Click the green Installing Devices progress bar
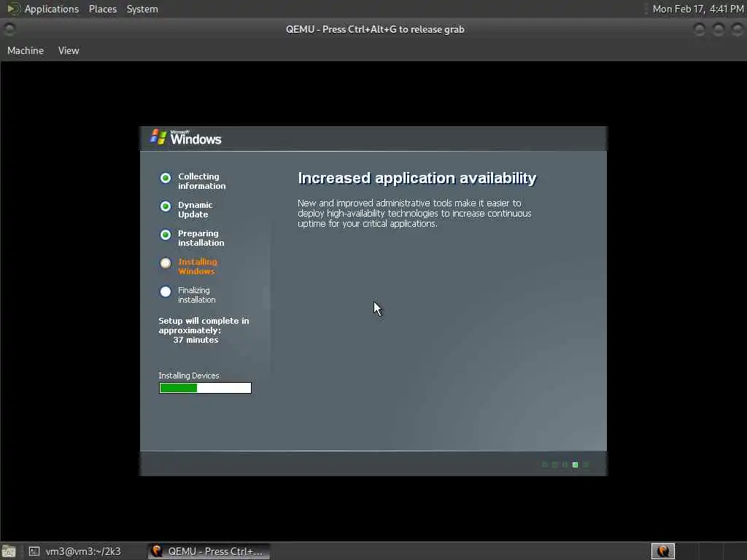The height and width of the screenshot is (560, 747). pos(205,388)
